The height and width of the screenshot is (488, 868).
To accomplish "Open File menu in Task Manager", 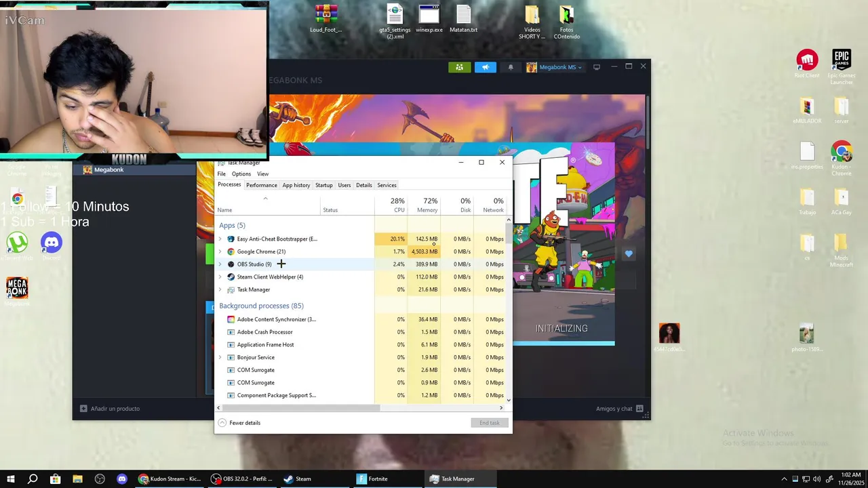I will (222, 174).
